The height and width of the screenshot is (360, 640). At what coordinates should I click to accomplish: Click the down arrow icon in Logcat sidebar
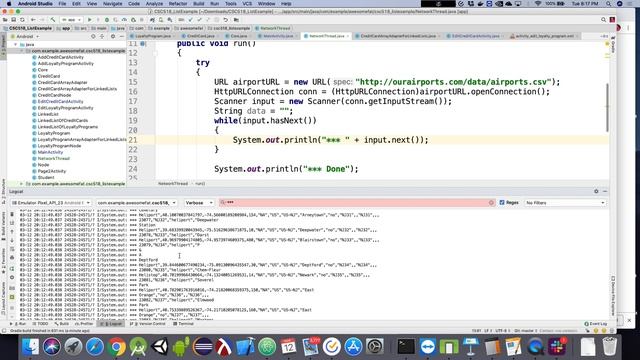pyautogui.click(x=12, y=240)
